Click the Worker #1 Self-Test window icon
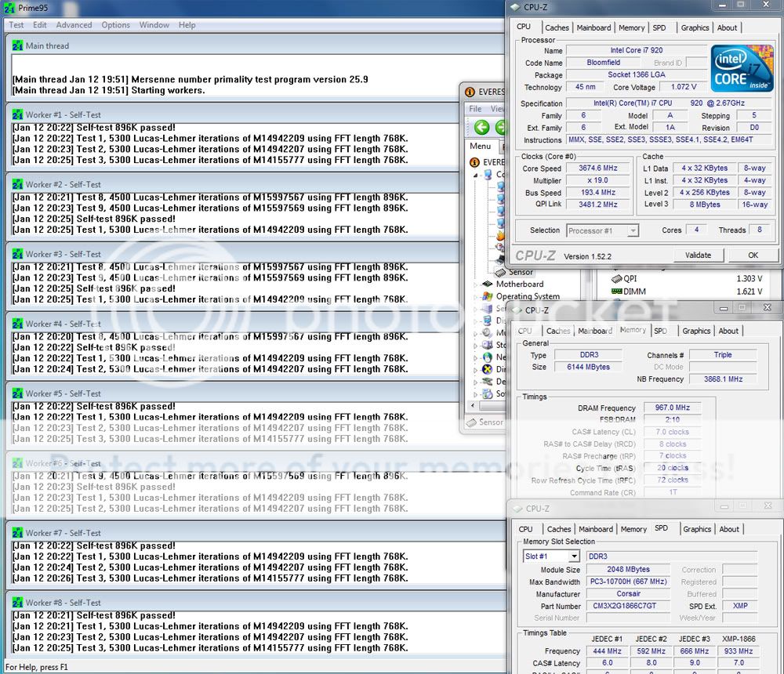Image resolution: width=784 pixels, height=674 pixels. click(17, 114)
